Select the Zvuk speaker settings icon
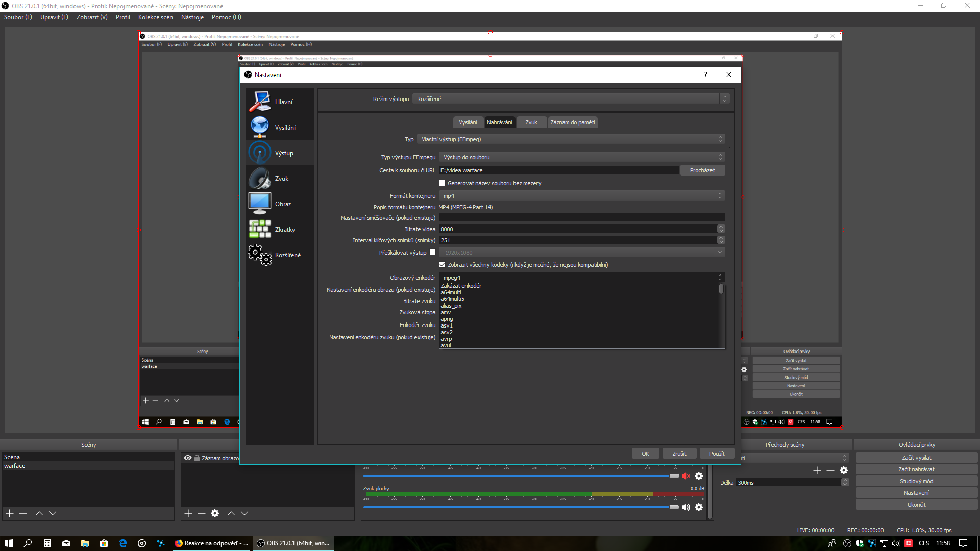Viewport: 980px width, 551px height. (260, 179)
